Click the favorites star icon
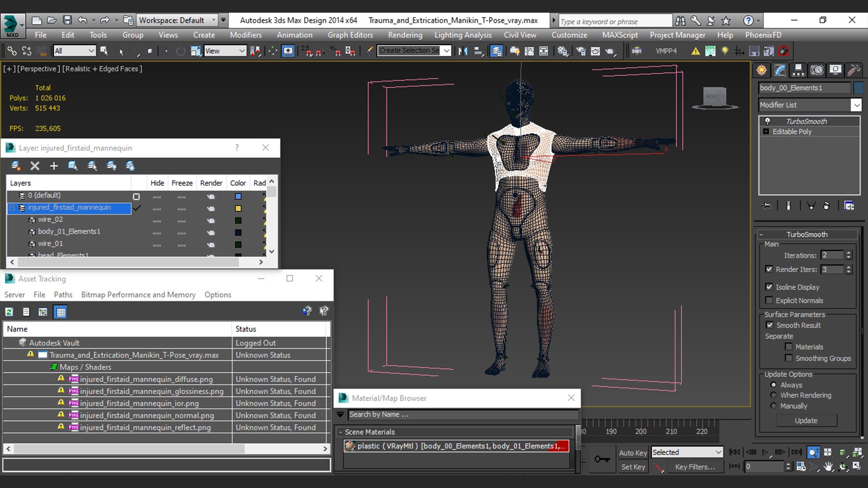 coord(726,20)
